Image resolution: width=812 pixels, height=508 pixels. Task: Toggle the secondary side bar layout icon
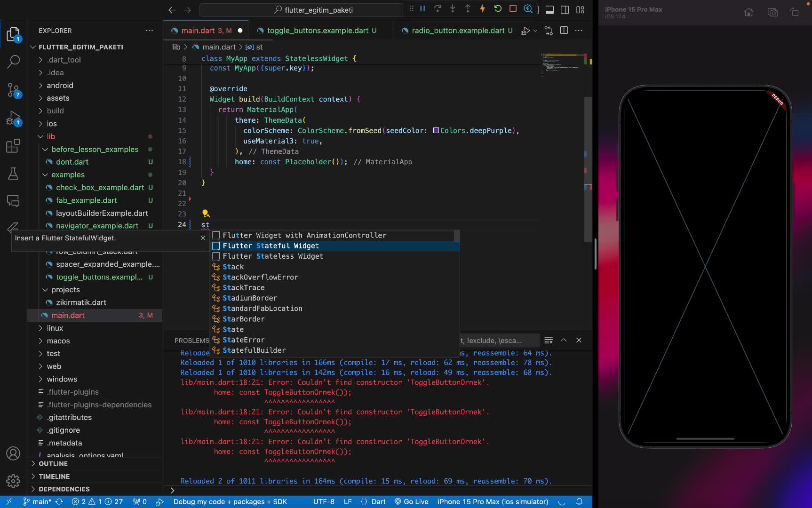tap(565, 10)
